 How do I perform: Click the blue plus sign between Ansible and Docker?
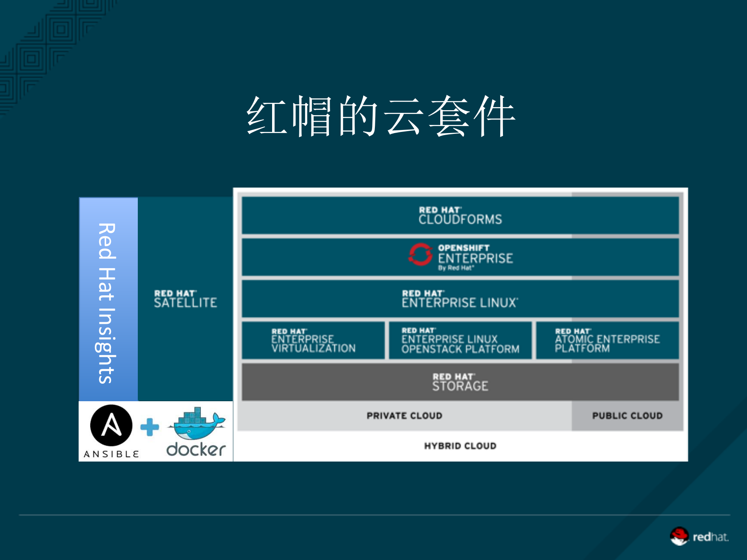149,427
